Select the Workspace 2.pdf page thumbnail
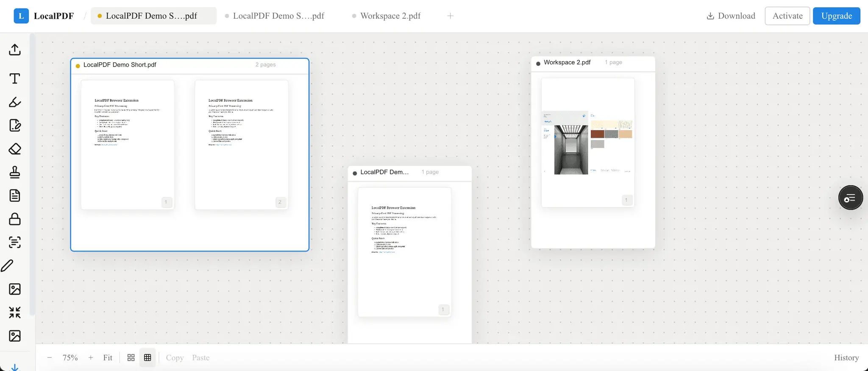This screenshot has height=371, width=868. (x=588, y=142)
